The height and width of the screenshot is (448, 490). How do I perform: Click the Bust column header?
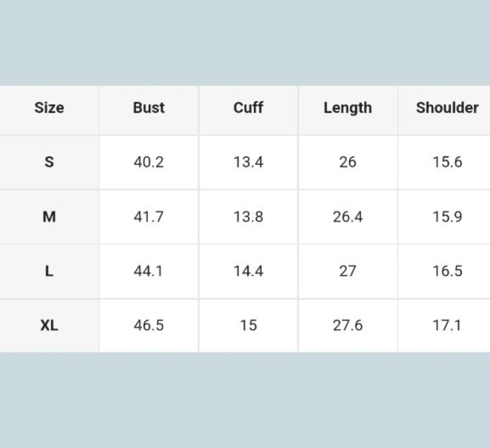coord(149,108)
